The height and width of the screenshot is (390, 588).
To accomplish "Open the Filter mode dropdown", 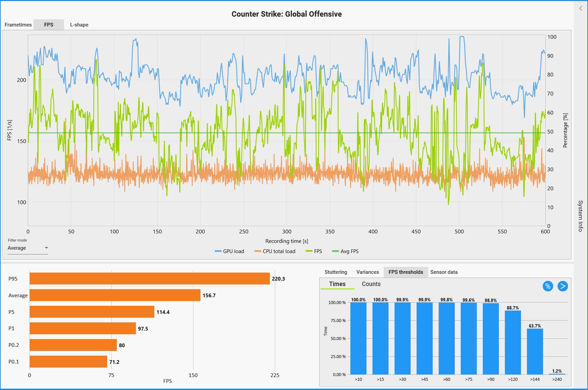I will (28, 248).
